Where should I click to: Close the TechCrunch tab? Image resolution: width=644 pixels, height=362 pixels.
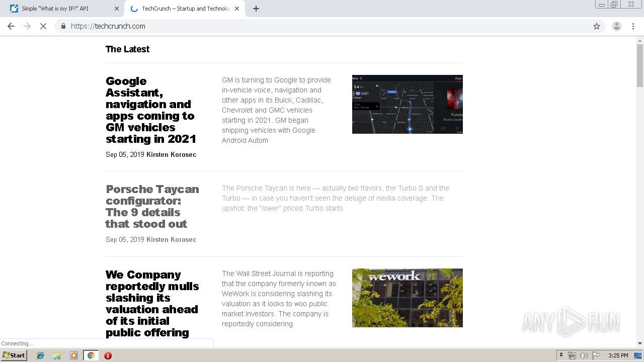pos(237,9)
